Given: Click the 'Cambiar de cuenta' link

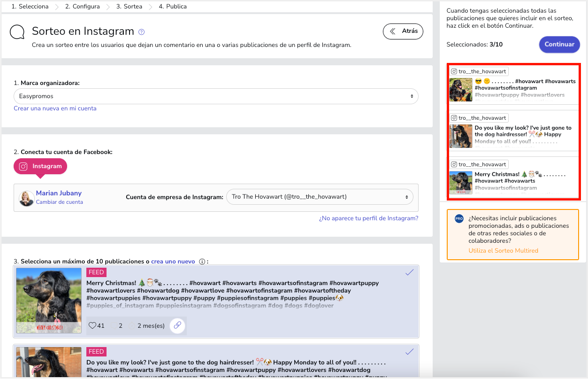Looking at the screenshot, I should coord(60,202).
